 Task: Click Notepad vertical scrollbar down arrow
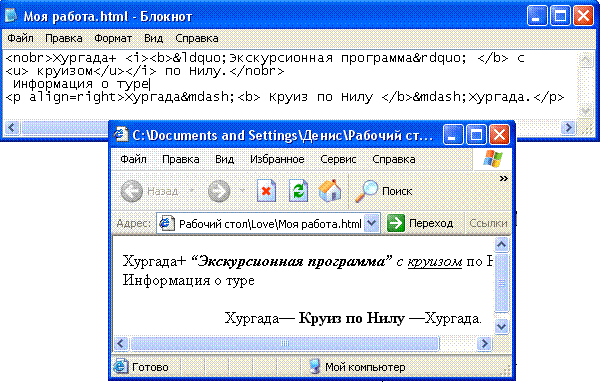pos(585,111)
